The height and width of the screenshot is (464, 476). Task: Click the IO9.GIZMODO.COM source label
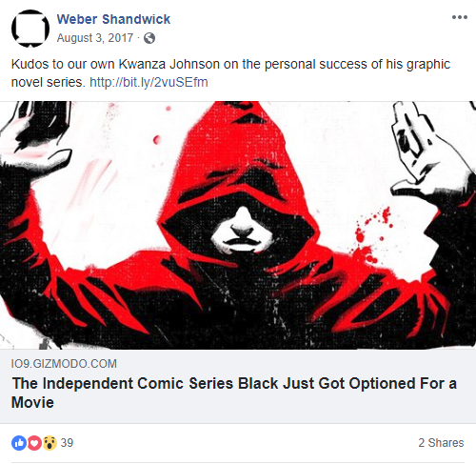pos(64,364)
